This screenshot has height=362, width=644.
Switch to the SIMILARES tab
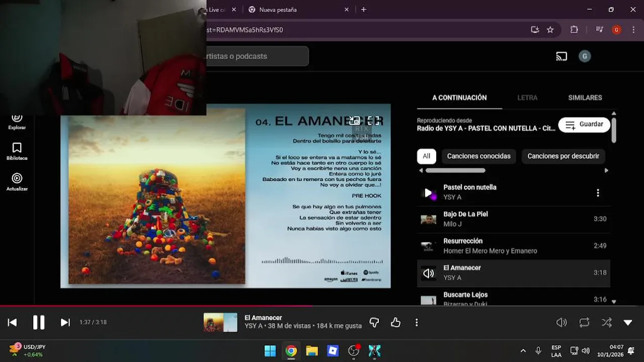(585, 98)
